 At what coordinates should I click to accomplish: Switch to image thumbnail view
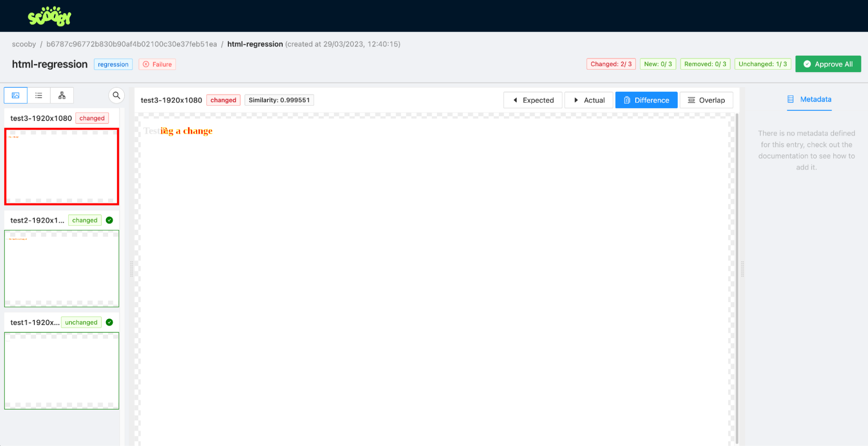click(16, 96)
